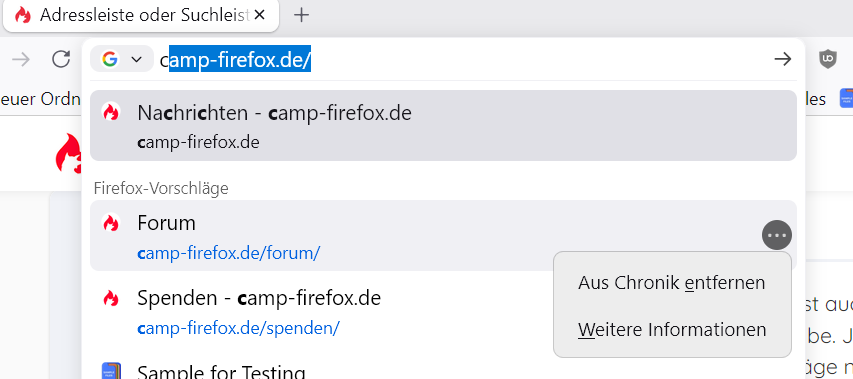
Task: Click the bookmark folder on the toolbar
Action: (x=40, y=99)
